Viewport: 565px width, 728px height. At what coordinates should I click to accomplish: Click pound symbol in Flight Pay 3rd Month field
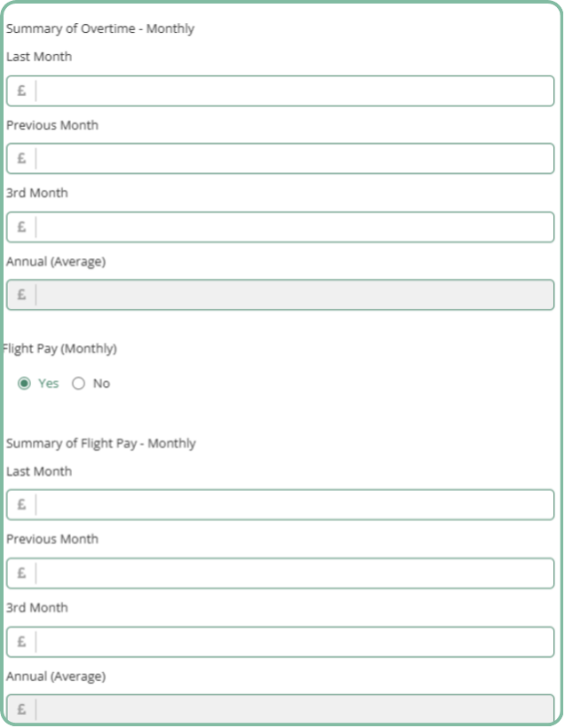(x=21, y=642)
